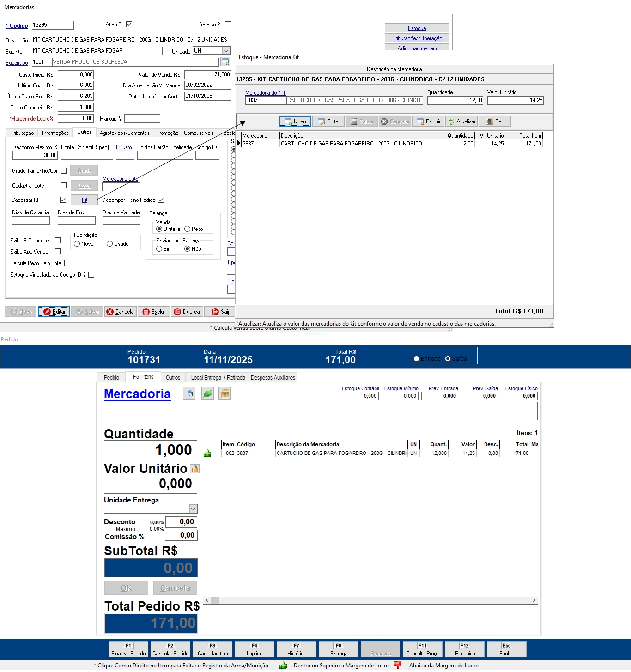The width and height of the screenshot is (631, 672).
Task: Click F2 Cancelar Pedido button
Action: pos(170,649)
